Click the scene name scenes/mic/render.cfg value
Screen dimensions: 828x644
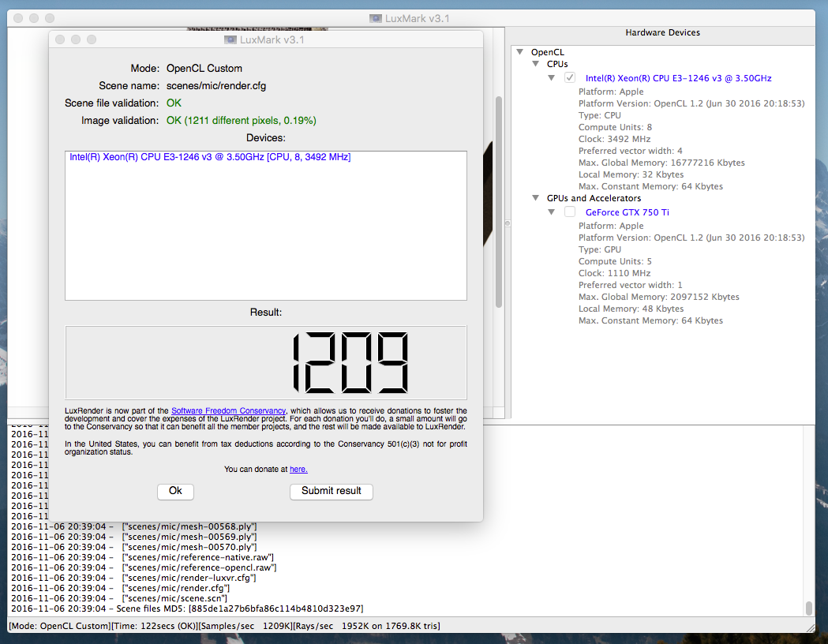click(x=216, y=85)
